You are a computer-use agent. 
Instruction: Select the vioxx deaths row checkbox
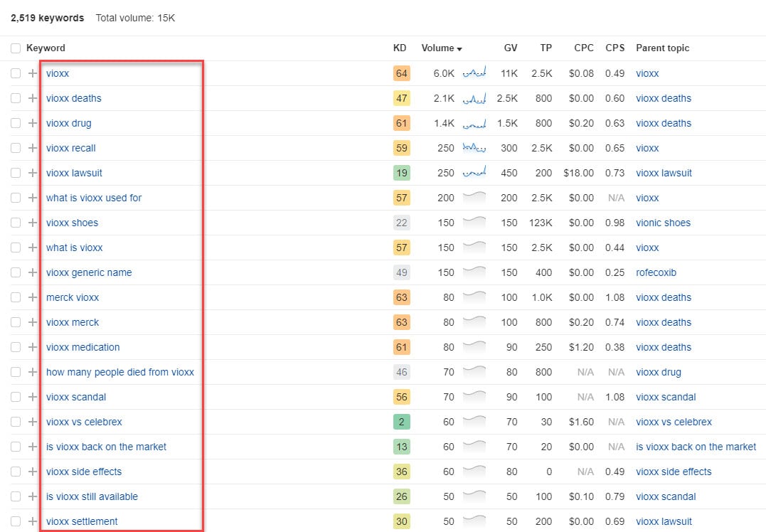16,98
